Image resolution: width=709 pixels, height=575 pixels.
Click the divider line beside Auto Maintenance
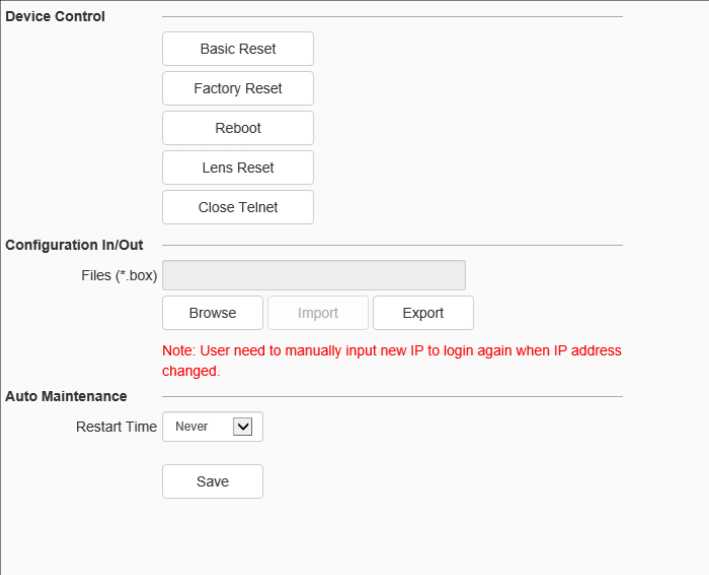(391, 397)
